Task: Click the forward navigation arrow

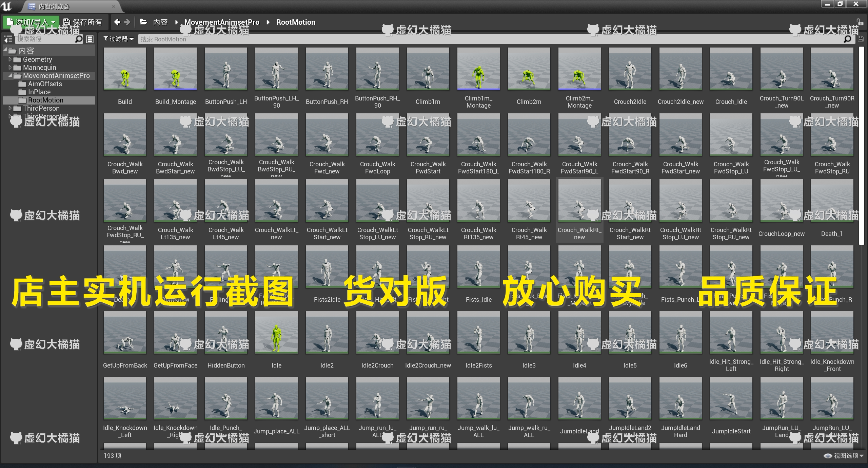Action: [127, 22]
